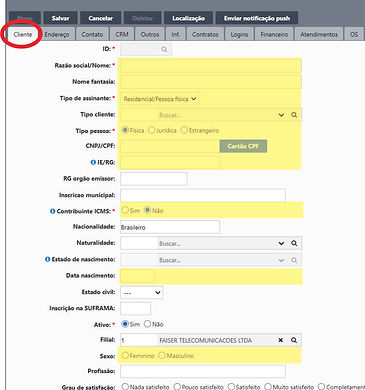The width and height of the screenshot is (365, 390).
Task: Select Pouco satisfeito satisfaction level
Action: [177, 386]
